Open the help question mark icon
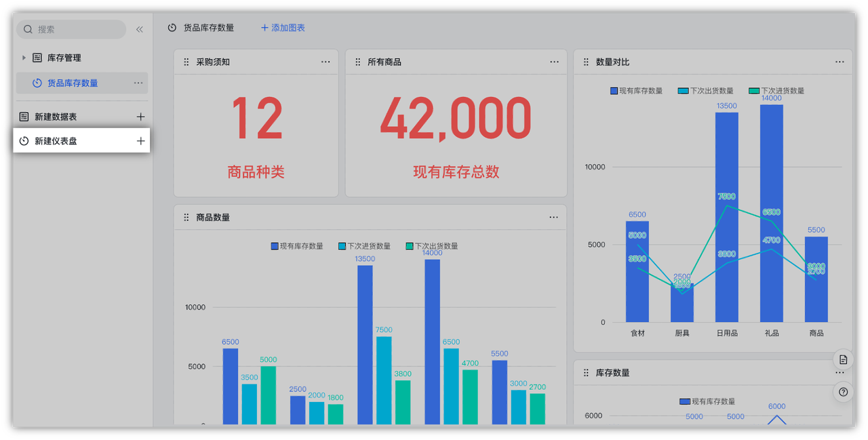The image size is (868, 440). 843,392
